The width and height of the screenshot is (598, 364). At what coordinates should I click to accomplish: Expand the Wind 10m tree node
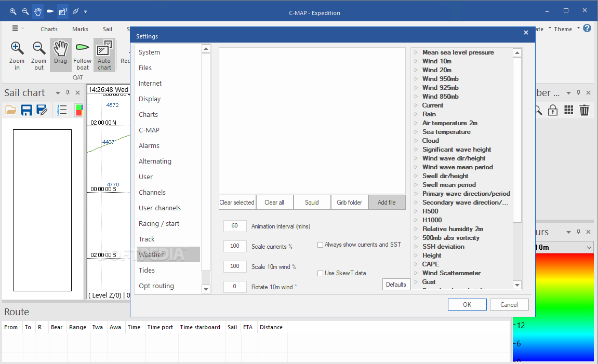tap(416, 61)
